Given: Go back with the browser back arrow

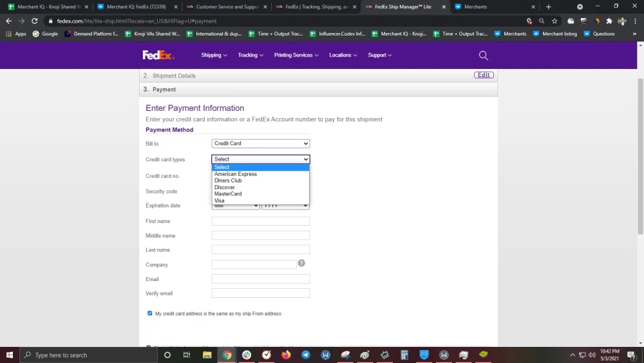Looking at the screenshot, I should click(8, 21).
